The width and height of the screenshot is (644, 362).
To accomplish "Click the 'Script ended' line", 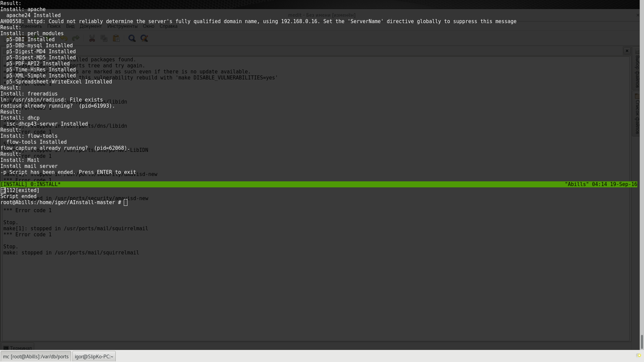I will (18, 196).
